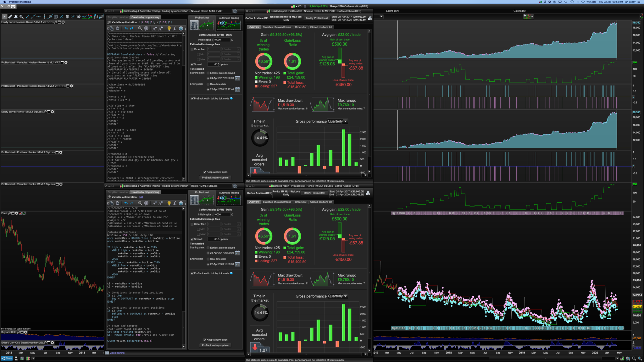Click the alert bell icon in the toolbar
The height and width of the screenshot is (362, 644).
pos(16,17)
